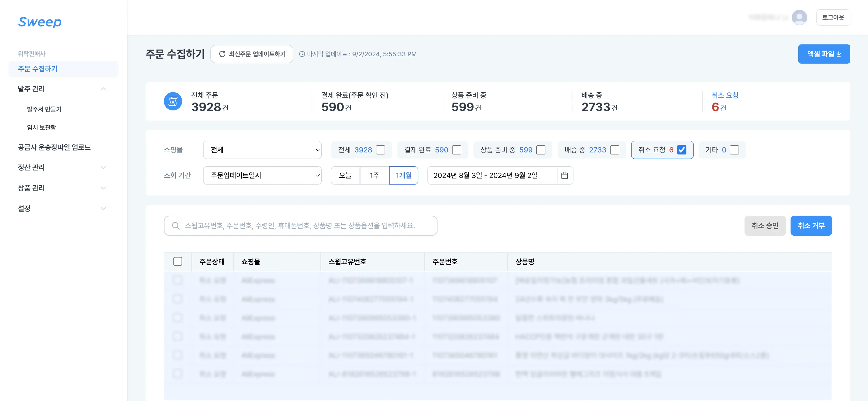Toggle the 결제 완료 590 checkbox
Screen dimensions: 868x401
(x=457, y=150)
